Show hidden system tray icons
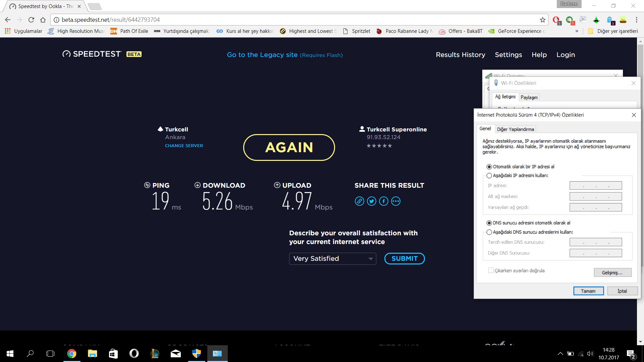Screen dimensions: 644x362 click(560, 354)
